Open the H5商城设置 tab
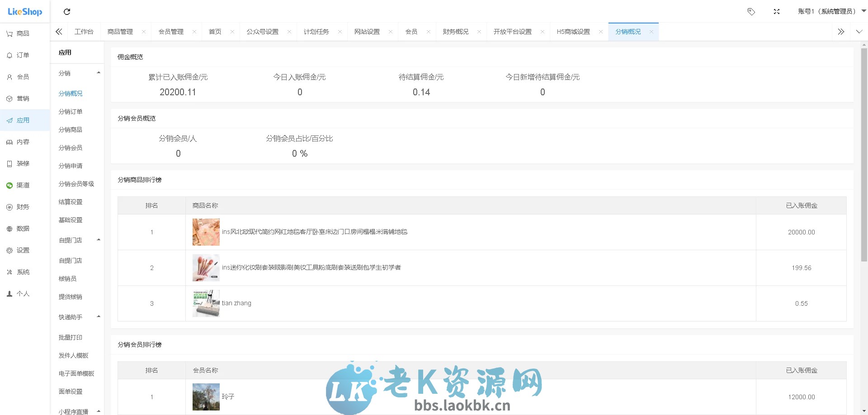 [573, 32]
